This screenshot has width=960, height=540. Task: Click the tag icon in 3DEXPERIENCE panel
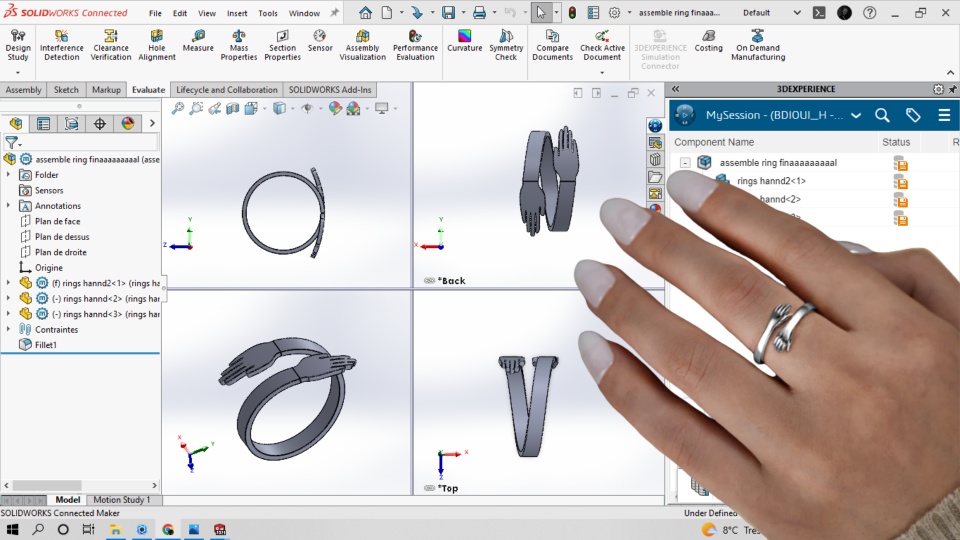[x=913, y=115]
